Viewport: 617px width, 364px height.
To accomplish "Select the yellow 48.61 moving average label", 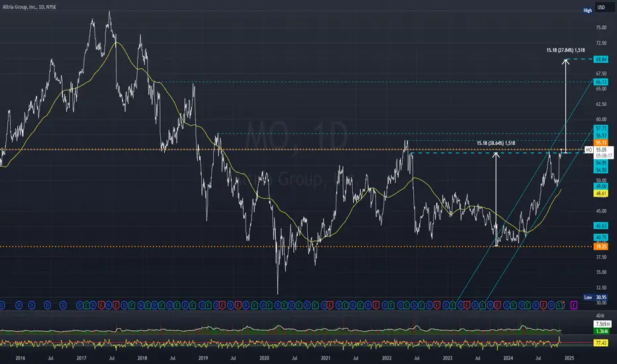I will [x=601, y=194].
